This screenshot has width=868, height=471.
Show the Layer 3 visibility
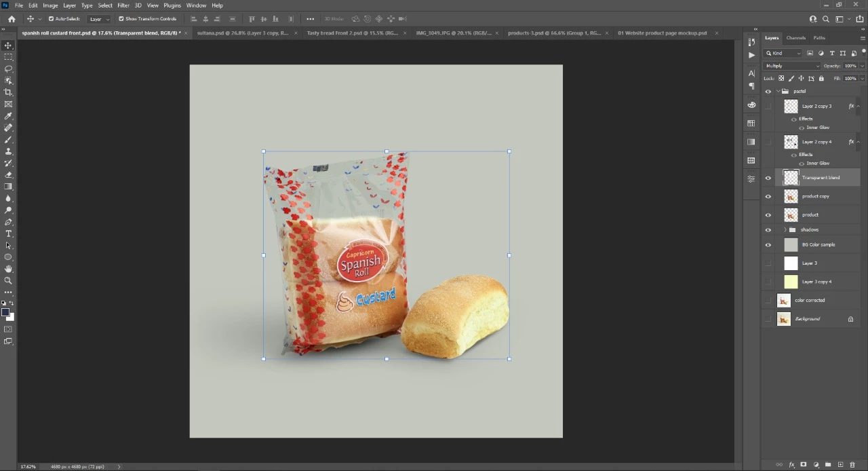[x=768, y=263]
